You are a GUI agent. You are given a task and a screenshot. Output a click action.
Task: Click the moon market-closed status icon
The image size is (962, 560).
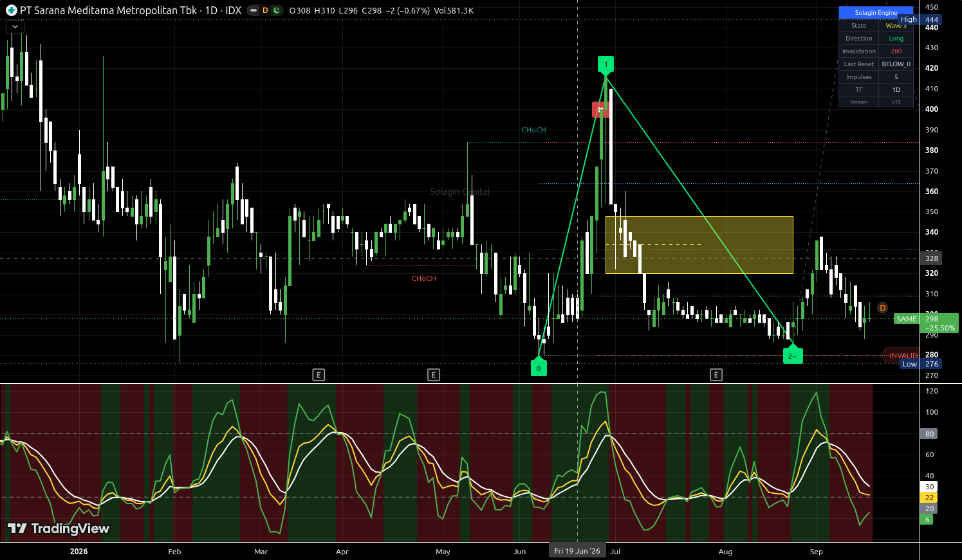(x=277, y=10)
